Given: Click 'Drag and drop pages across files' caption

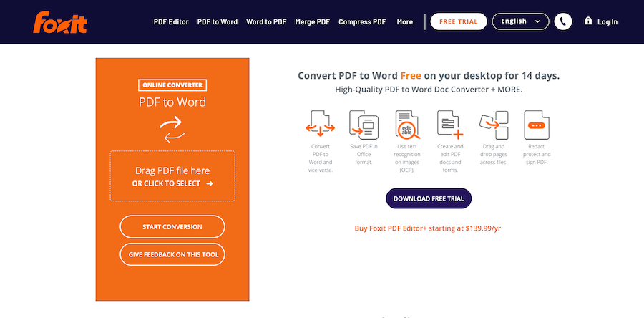Looking at the screenshot, I should pyautogui.click(x=494, y=154).
